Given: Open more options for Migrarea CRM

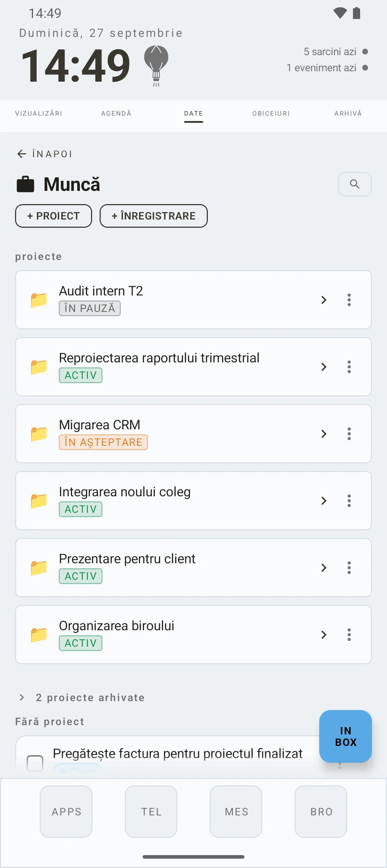Looking at the screenshot, I should click(x=349, y=434).
